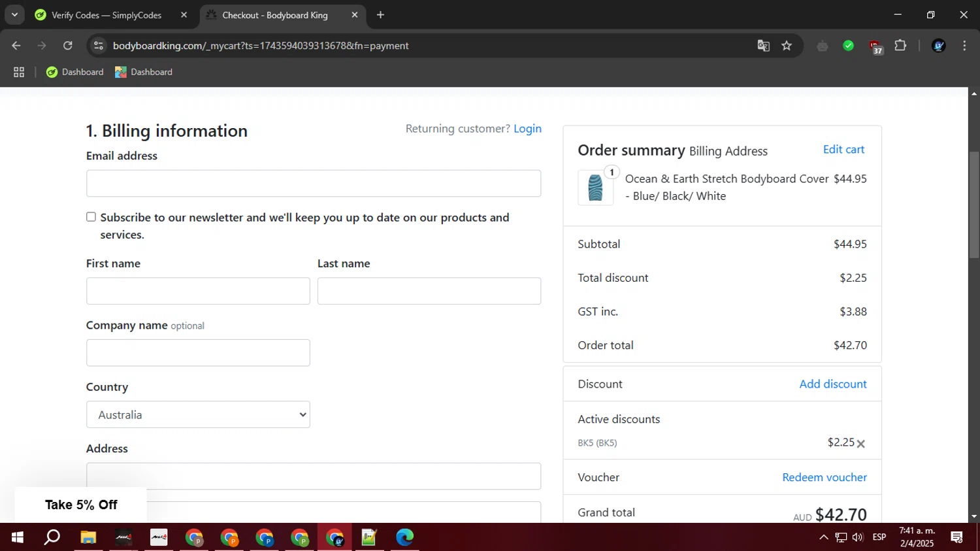Click the Take 5% Off popup tab
The height and width of the screenshot is (551, 980).
(x=81, y=505)
